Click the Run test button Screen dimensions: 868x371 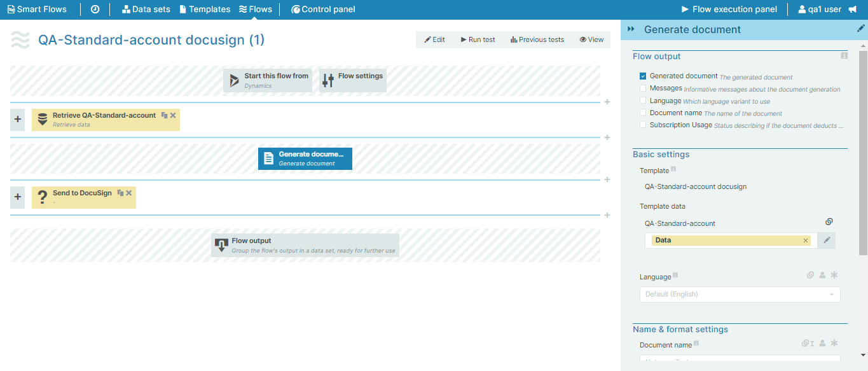click(478, 39)
